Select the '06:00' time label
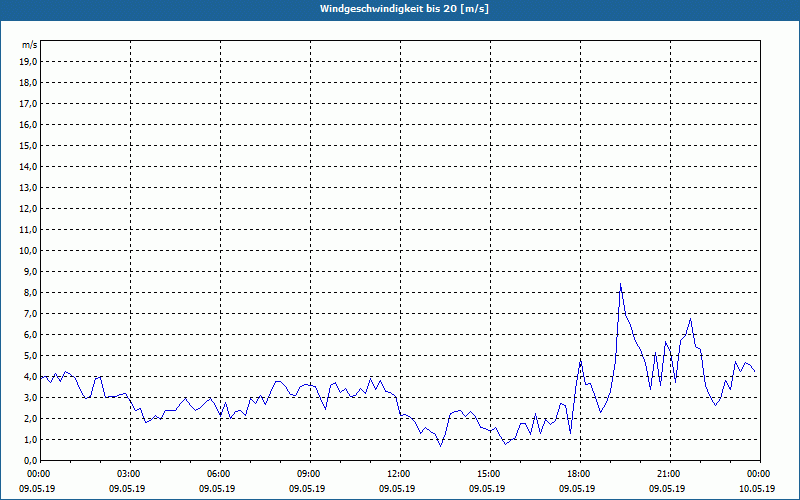The height and width of the screenshot is (500, 800). 220,474
